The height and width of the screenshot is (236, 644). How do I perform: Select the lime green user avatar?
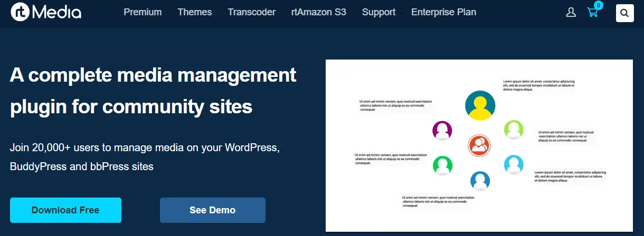click(x=513, y=129)
